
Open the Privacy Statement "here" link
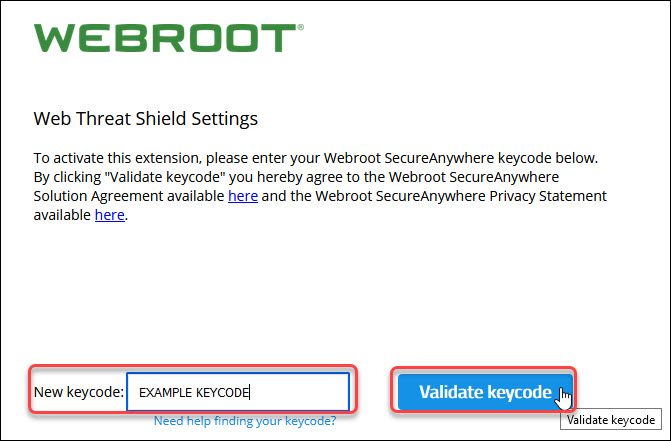pos(110,215)
